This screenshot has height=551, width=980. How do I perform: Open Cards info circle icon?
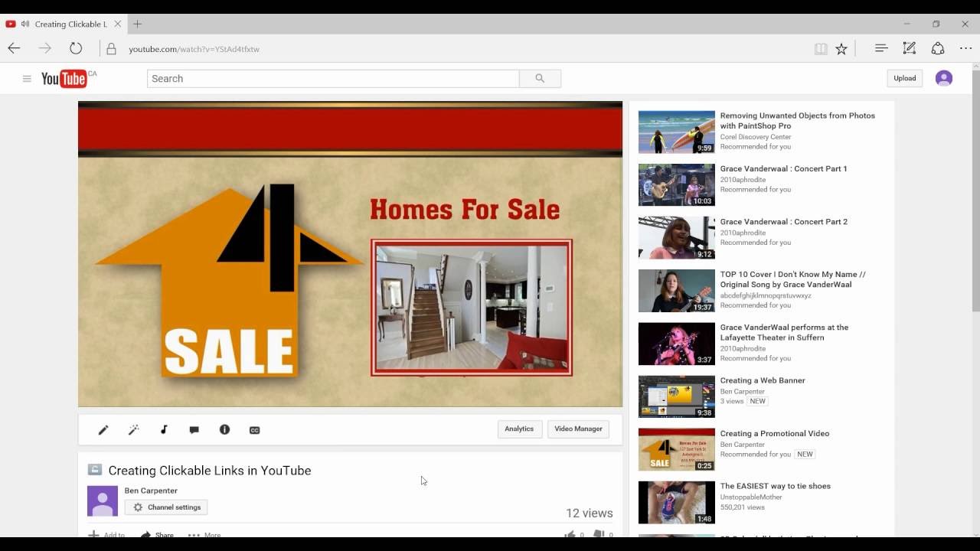224,430
